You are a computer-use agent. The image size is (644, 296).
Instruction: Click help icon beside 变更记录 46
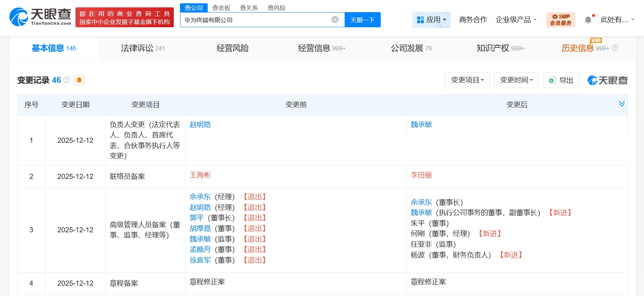click(x=67, y=80)
